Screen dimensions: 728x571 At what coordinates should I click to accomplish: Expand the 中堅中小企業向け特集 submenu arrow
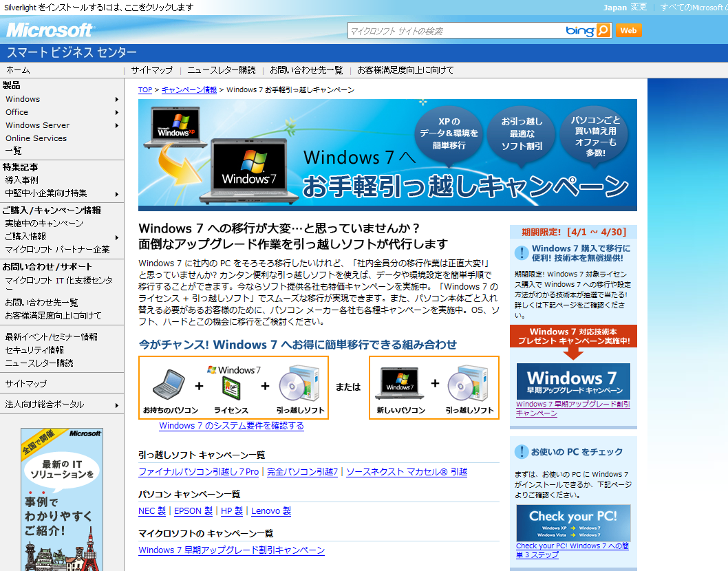[x=116, y=194]
